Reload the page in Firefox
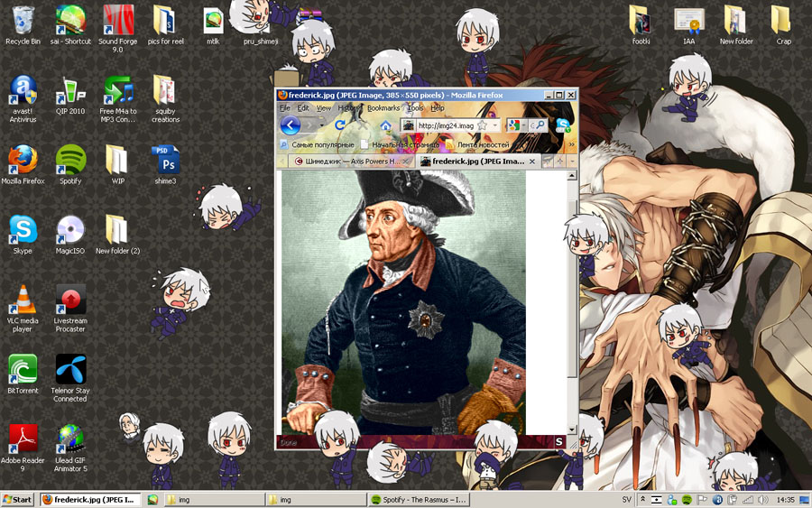The image size is (812, 508). coord(340,125)
